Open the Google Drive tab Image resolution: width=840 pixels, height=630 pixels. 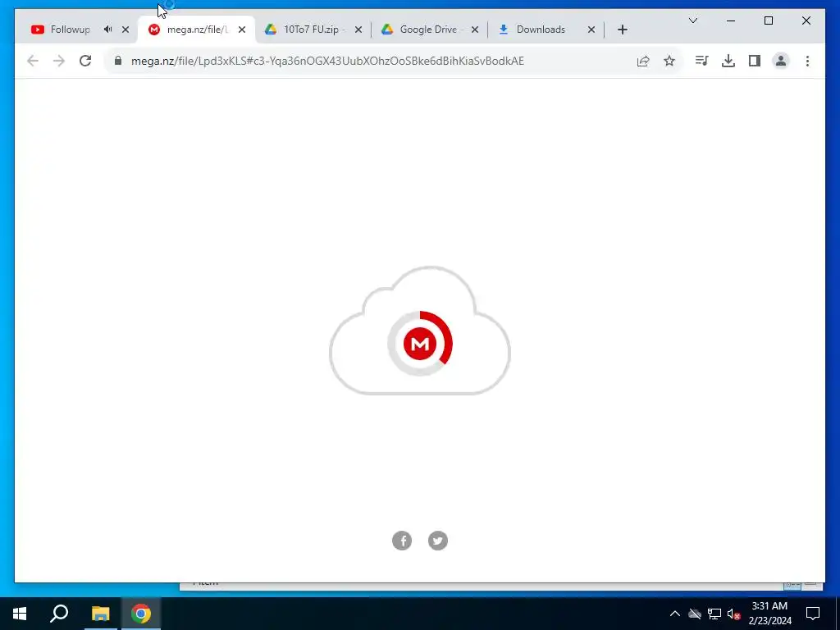point(428,30)
